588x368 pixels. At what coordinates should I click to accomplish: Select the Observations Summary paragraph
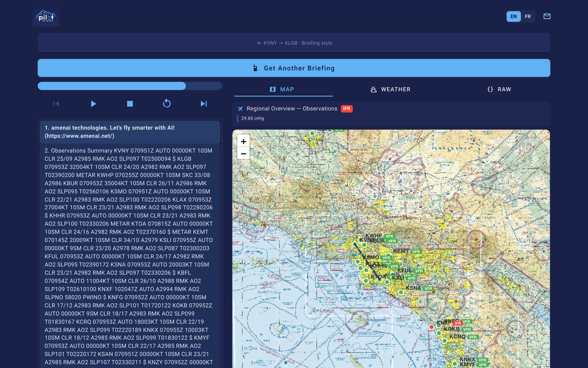[130, 256]
